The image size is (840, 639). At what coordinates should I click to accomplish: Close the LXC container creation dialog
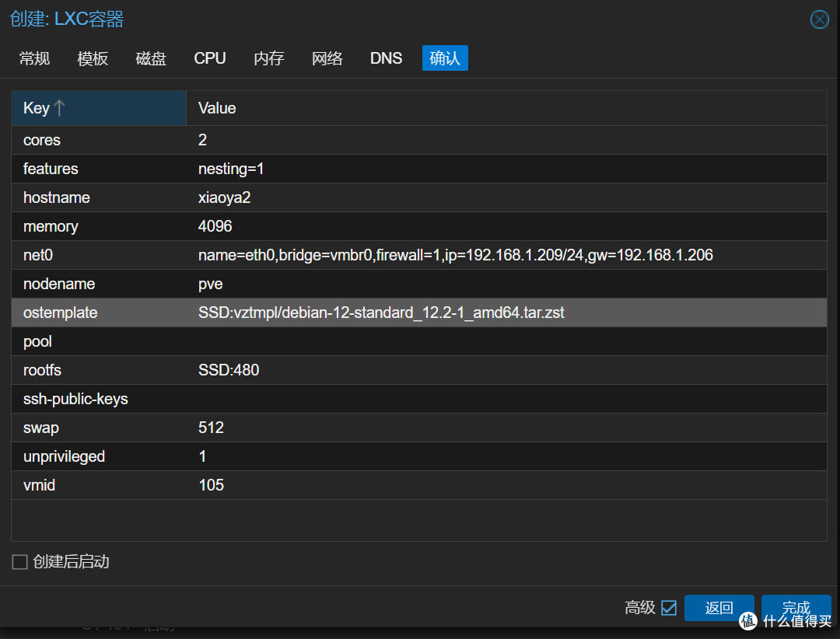tap(819, 19)
